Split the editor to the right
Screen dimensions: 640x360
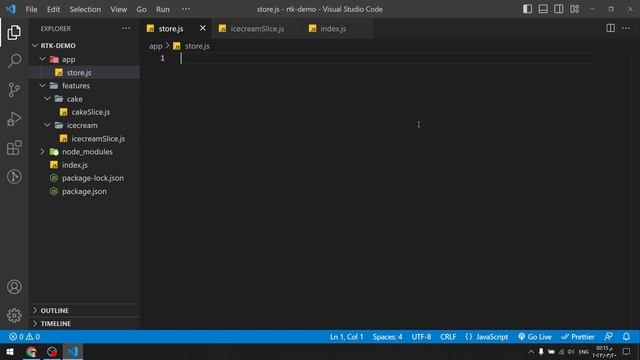(x=610, y=28)
